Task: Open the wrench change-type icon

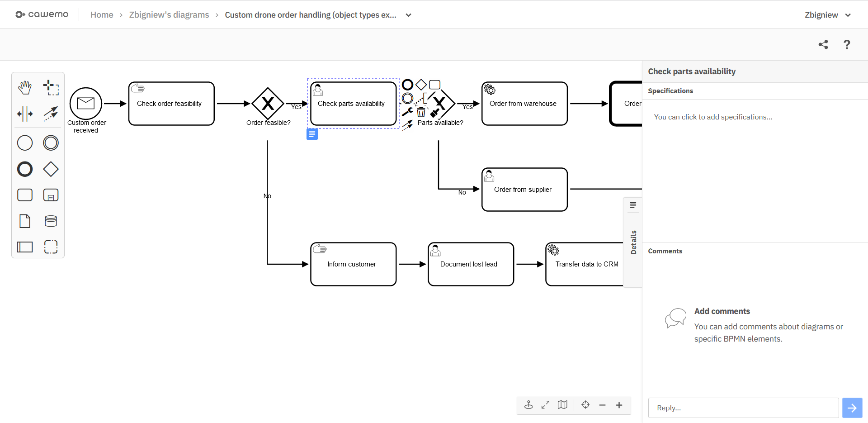Action: (407, 112)
